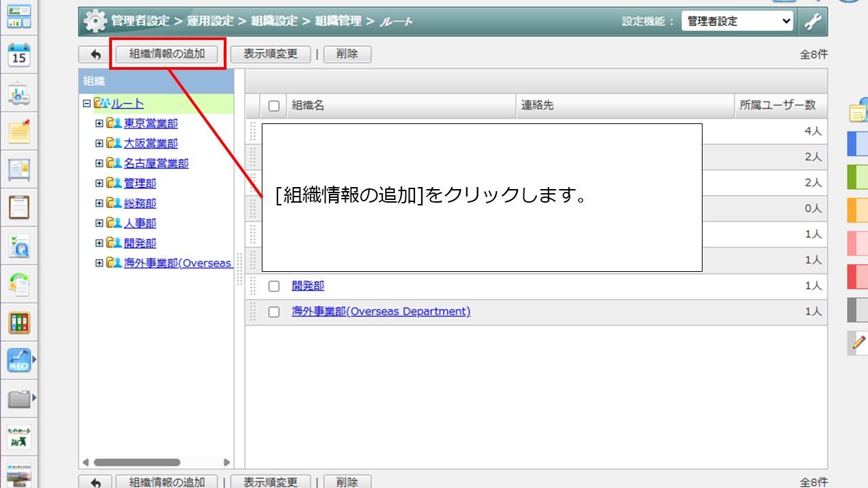The image size is (868, 488).
Task: Click the gray folder sidebar icon
Action: coord(19,399)
